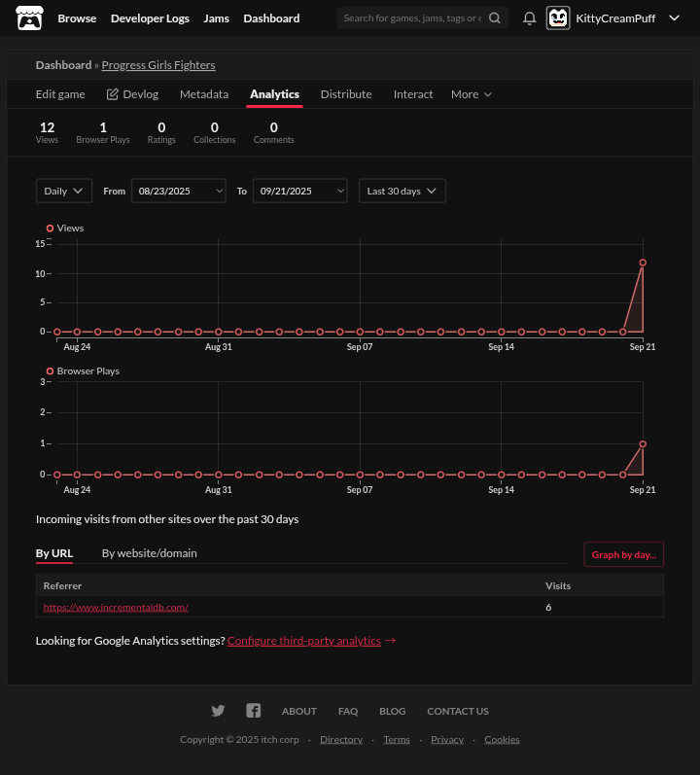This screenshot has width=700, height=775.
Task: Select the By website/domain tab
Action: click(x=149, y=553)
